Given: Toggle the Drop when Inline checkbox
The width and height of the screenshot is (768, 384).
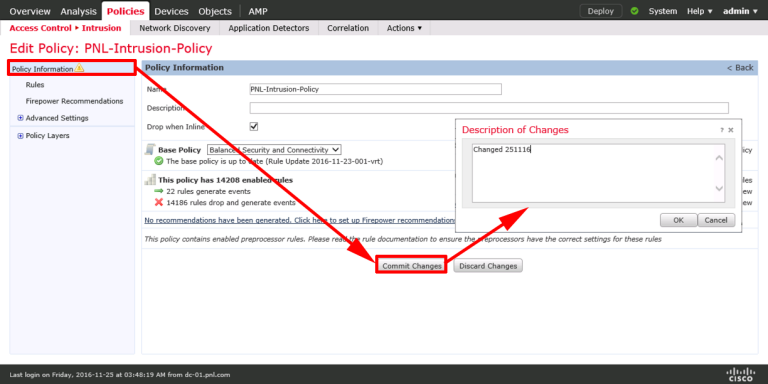Looking at the screenshot, I should pos(254,126).
